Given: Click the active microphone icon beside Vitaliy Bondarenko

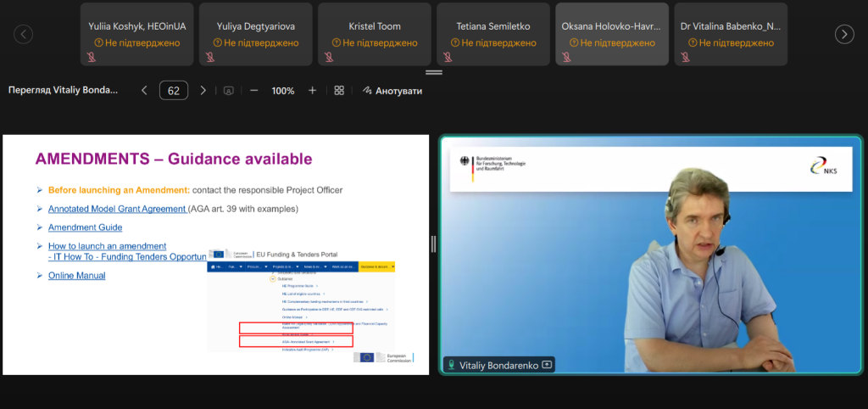Looking at the screenshot, I should tap(452, 365).
